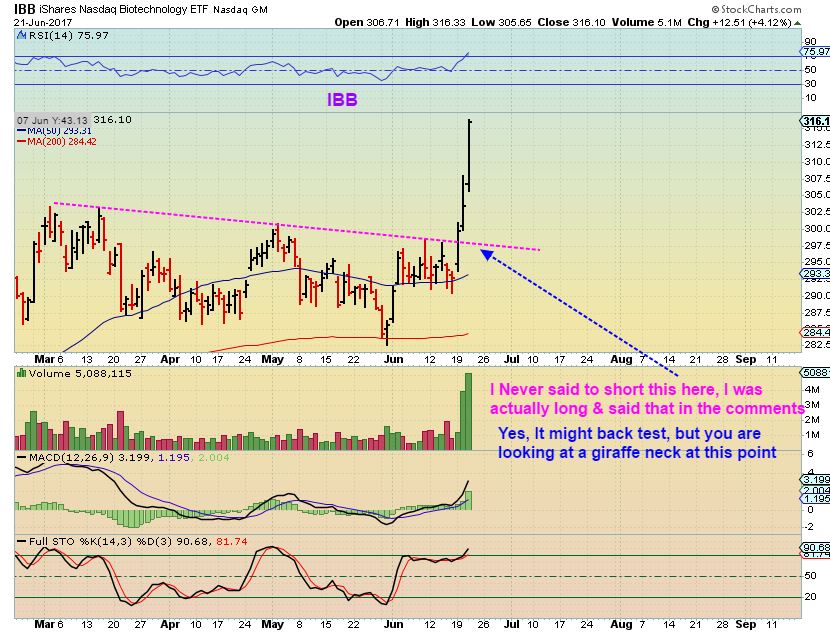
Task: Click Jun label under the price chart
Action: (x=393, y=359)
